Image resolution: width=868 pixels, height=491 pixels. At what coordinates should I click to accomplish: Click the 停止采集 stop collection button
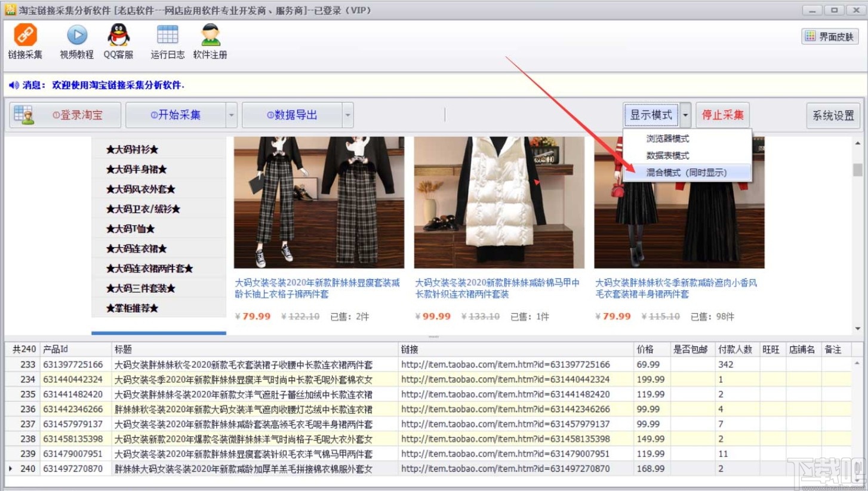[722, 115]
